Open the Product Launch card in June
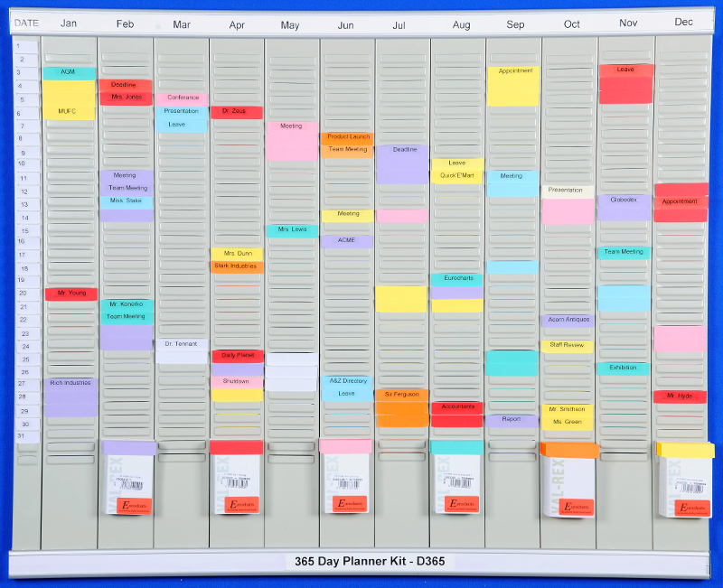This screenshot has height=588, width=723. tap(348, 137)
